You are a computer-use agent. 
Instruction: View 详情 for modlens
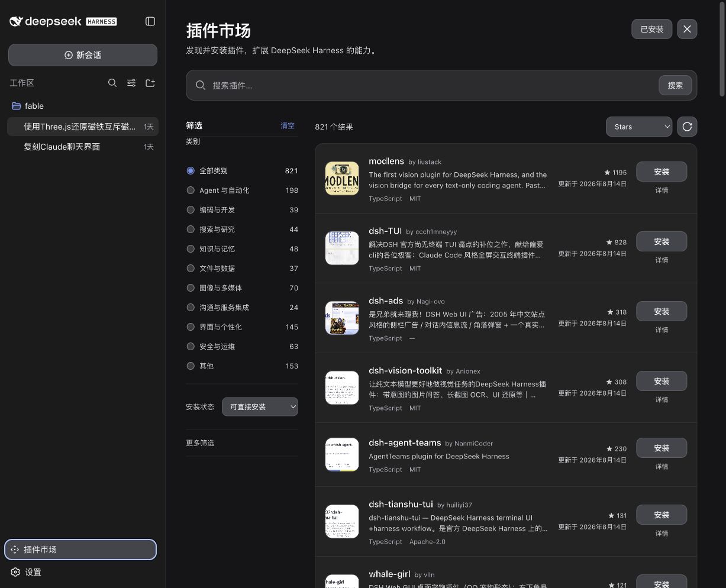click(662, 190)
